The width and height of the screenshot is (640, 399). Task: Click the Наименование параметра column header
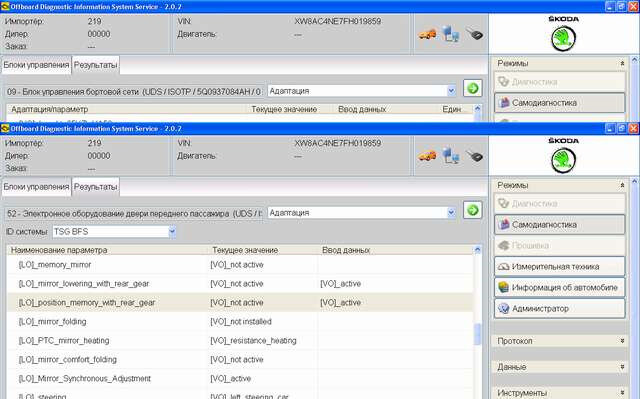coord(59,250)
